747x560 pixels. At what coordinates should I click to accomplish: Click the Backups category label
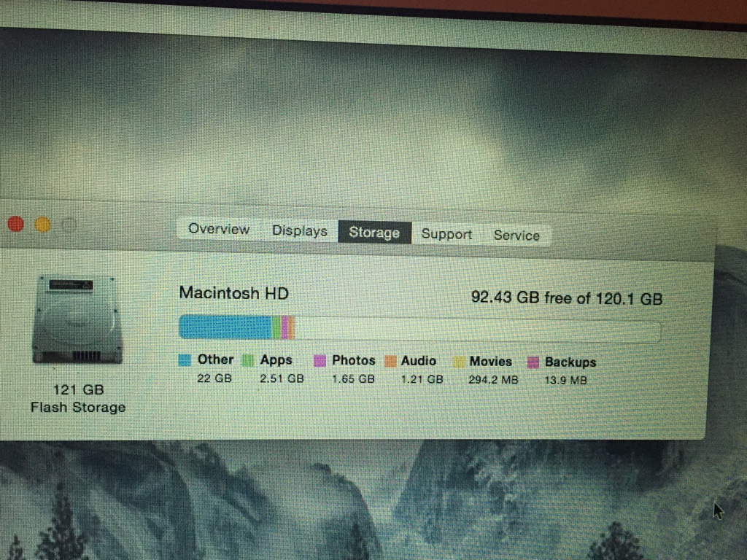coord(570,362)
